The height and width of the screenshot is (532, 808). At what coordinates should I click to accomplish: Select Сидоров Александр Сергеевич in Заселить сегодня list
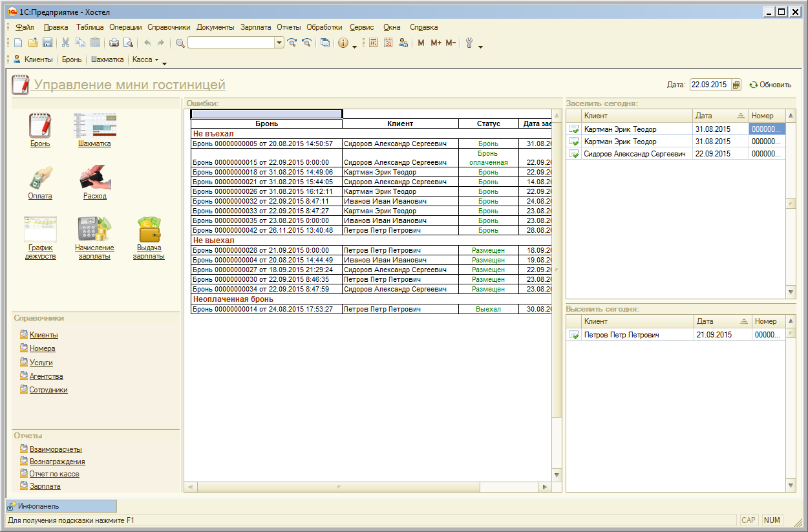point(635,154)
